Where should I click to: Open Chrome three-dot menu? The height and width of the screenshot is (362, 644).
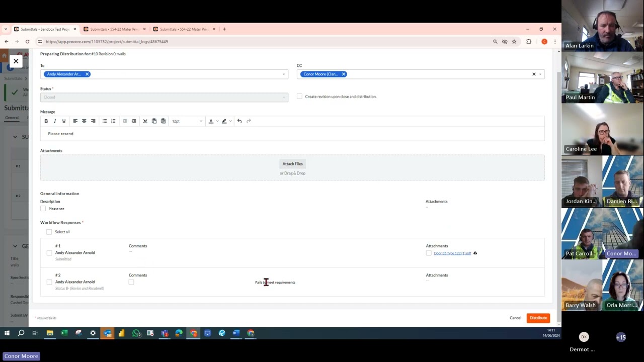click(554, 42)
